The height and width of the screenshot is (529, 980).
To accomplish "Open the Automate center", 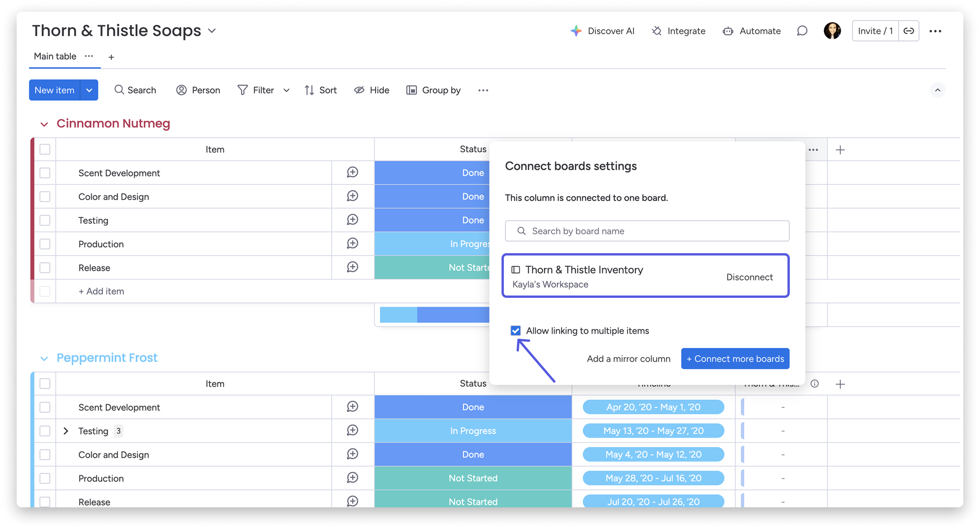I will (751, 31).
